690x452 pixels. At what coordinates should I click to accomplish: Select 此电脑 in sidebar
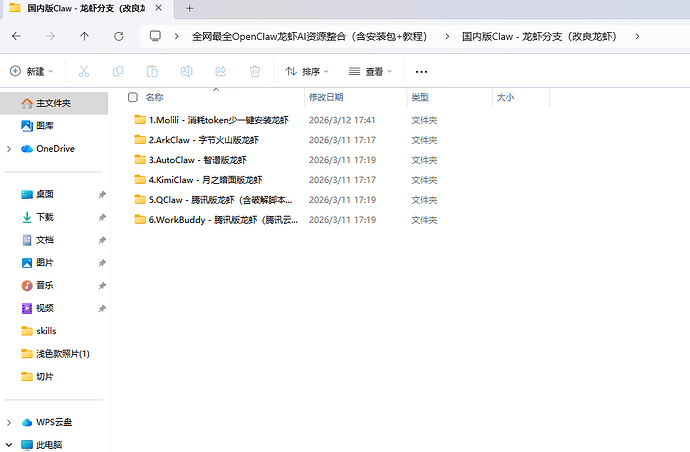click(49, 445)
